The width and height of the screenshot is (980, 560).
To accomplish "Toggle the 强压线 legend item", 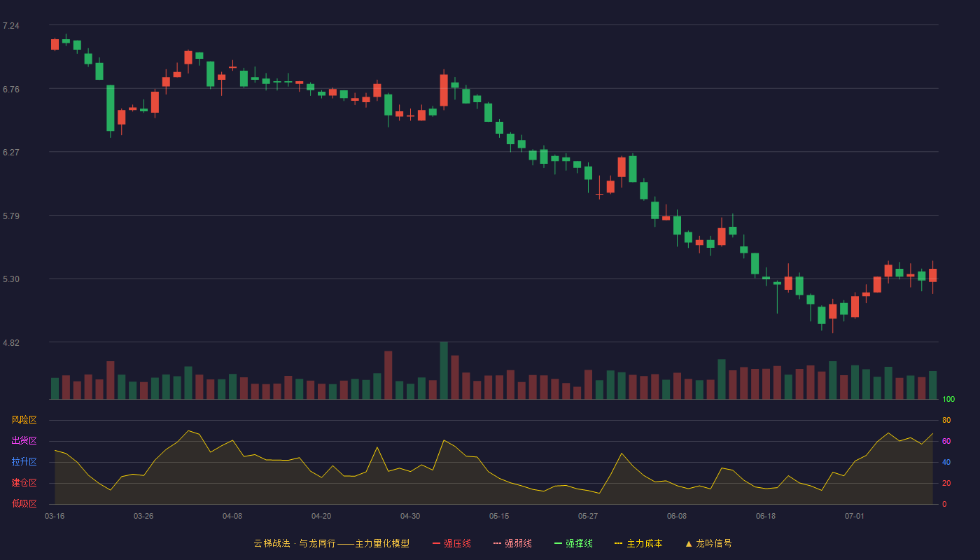I will click(451, 543).
